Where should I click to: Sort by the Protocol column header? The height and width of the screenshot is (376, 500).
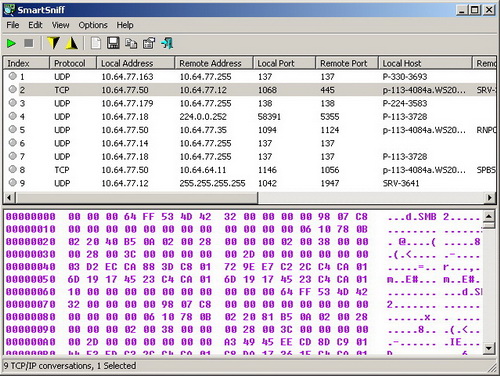(73, 63)
